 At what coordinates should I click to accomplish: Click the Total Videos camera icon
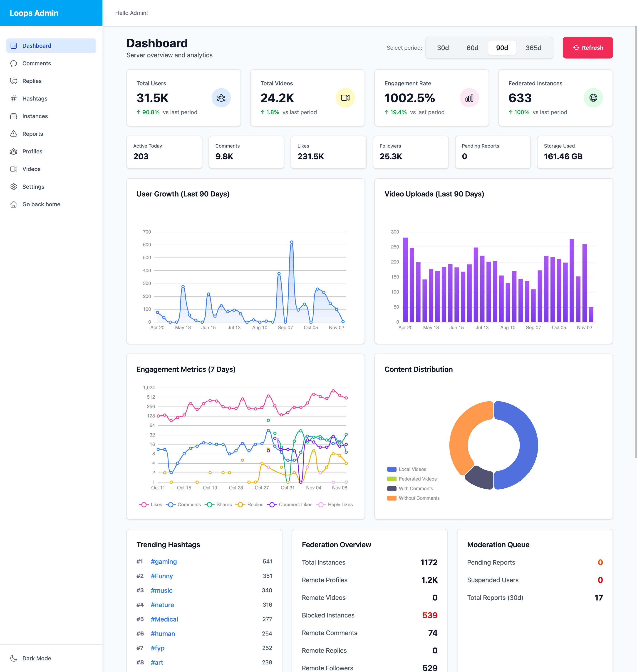click(x=345, y=98)
